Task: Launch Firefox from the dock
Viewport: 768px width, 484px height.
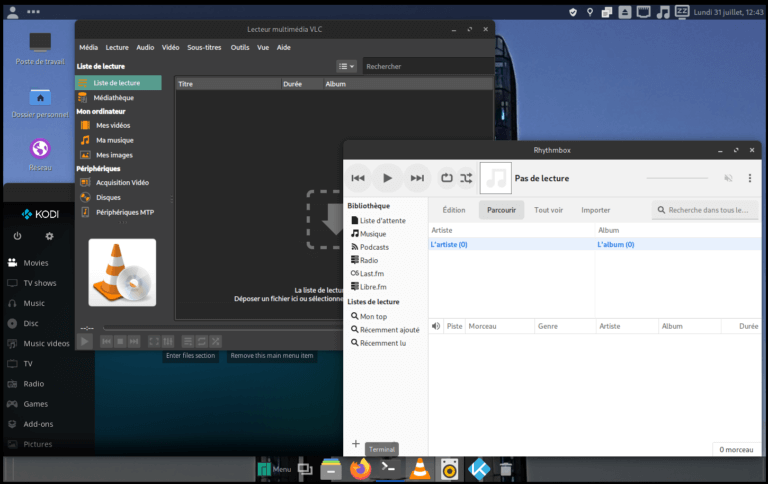Action: [360, 468]
